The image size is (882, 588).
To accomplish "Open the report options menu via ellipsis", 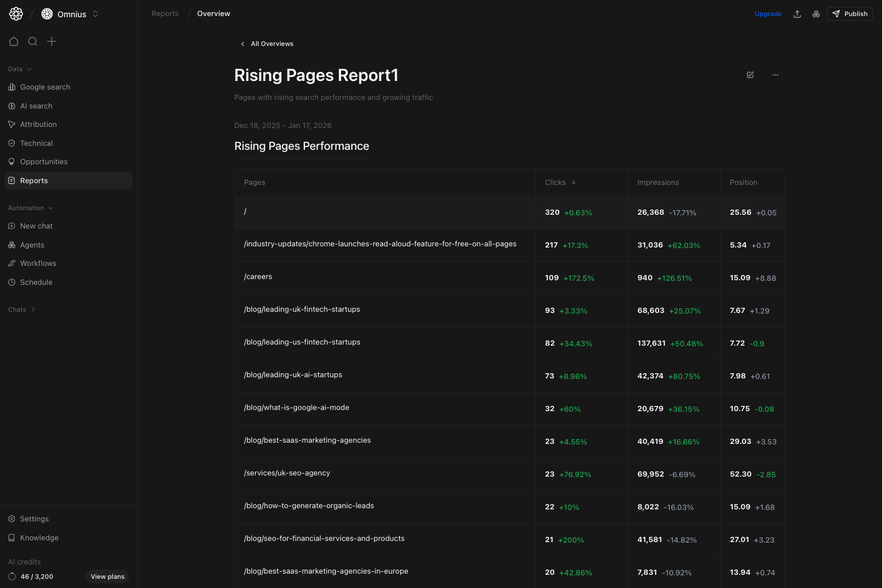I will click(x=775, y=75).
